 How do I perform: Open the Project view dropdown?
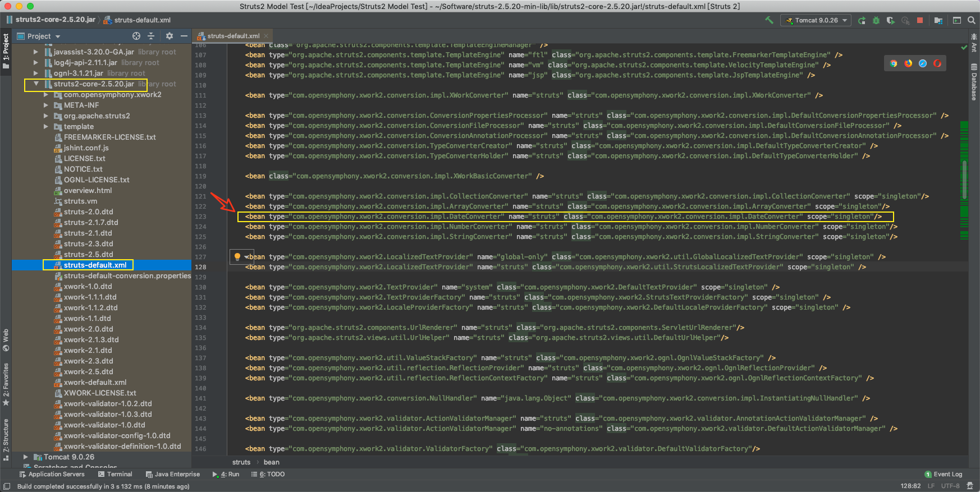[38, 36]
